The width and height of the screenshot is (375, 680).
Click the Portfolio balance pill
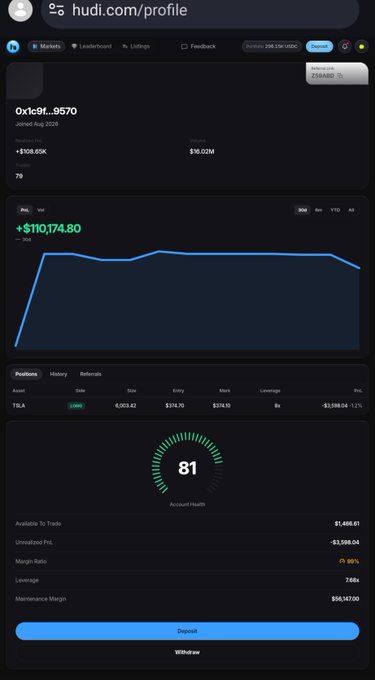click(x=272, y=46)
